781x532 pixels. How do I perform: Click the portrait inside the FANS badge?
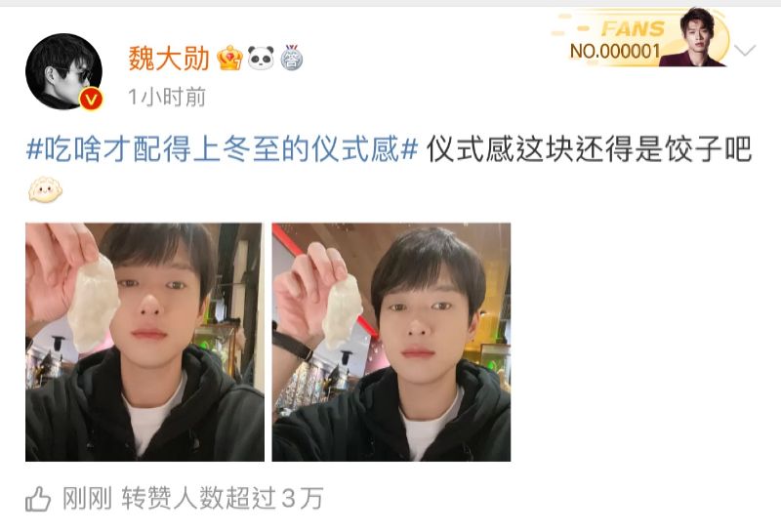694,38
